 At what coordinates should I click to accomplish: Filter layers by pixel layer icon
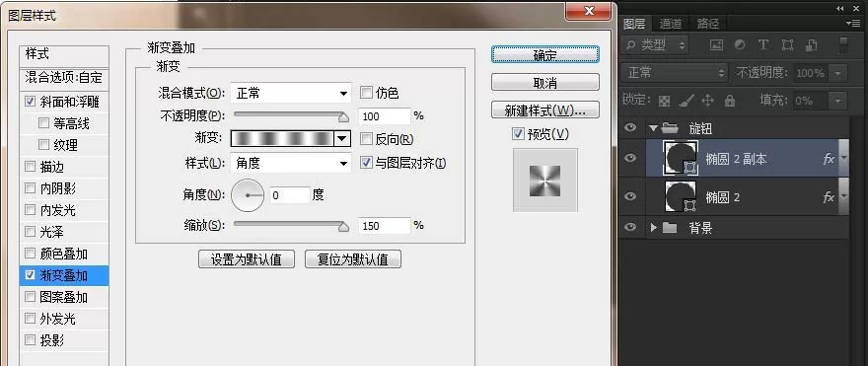pyautogui.click(x=717, y=45)
